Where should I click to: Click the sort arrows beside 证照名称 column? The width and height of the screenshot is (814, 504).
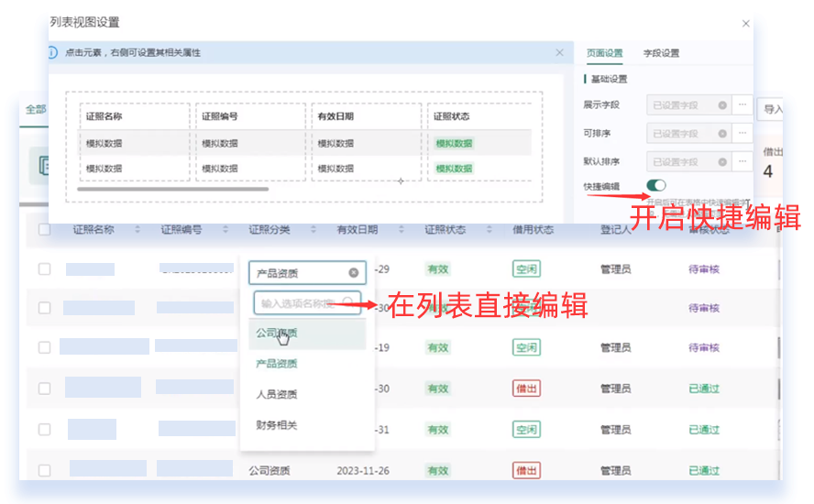137,230
